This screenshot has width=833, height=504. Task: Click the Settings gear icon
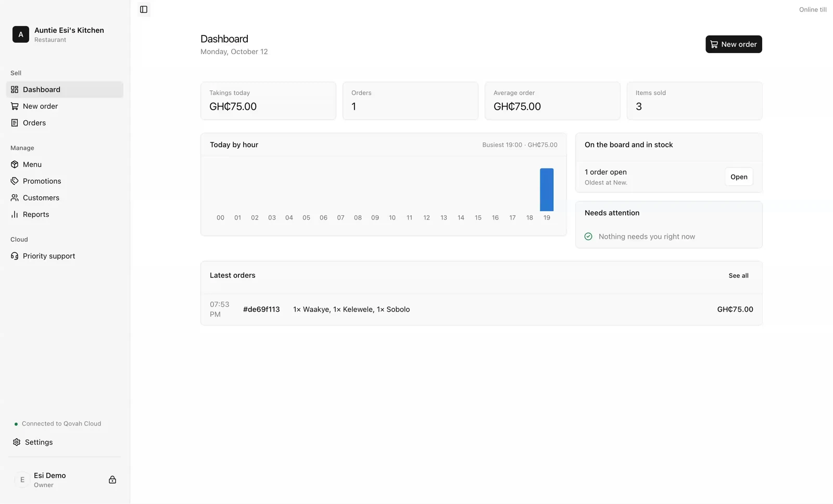17,442
